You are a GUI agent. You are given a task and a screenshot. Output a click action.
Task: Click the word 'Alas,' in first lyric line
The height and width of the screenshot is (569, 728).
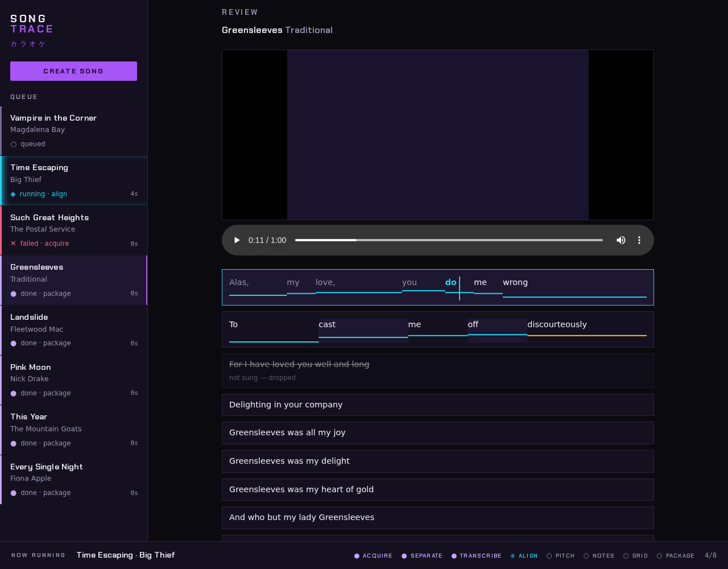coord(239,282)
